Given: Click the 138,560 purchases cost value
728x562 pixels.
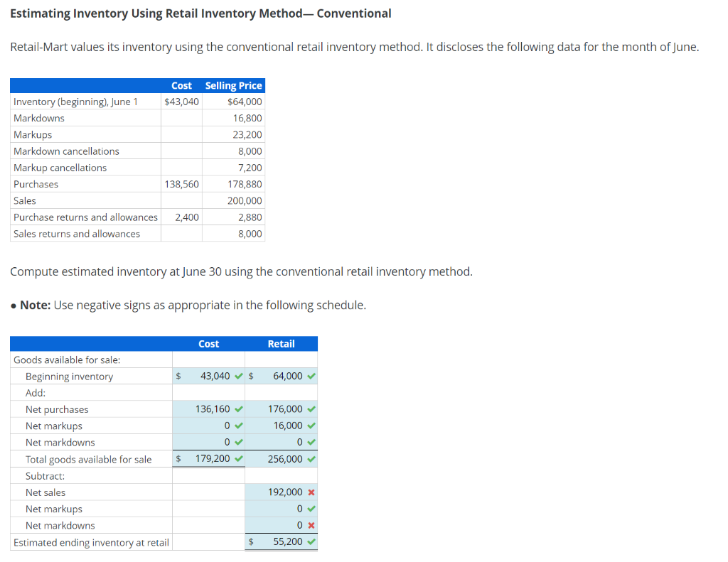Looking at the screenshot, I should click(x=181, y=184).
